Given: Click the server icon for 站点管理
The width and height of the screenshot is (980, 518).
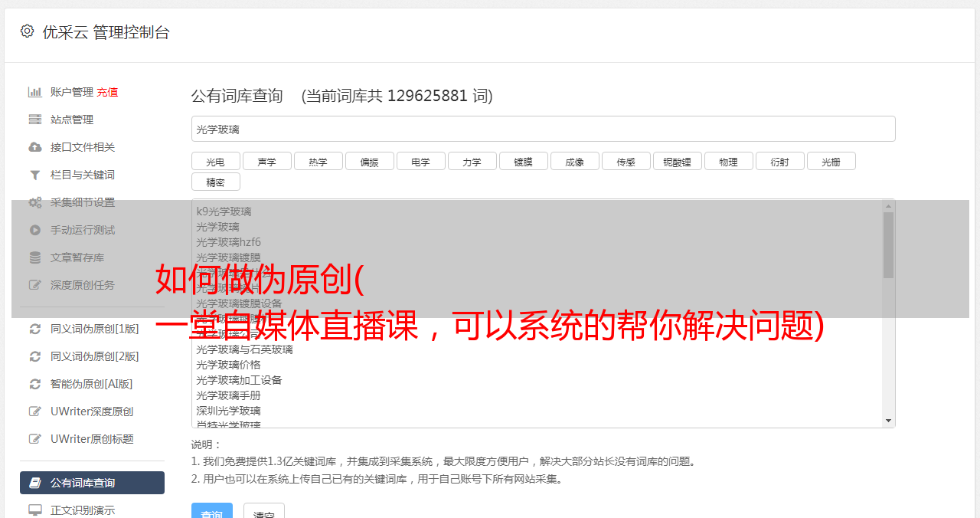Looking at the screenshot, I should pyautogui.click(x=35, y=120).
